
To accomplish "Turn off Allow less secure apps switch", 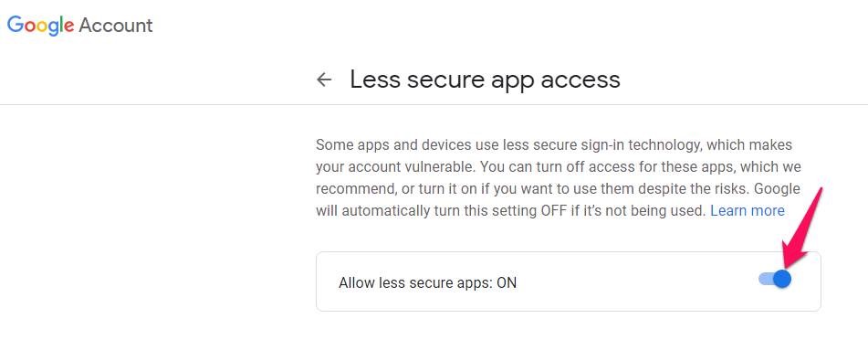I will click(x=775, y=279).
